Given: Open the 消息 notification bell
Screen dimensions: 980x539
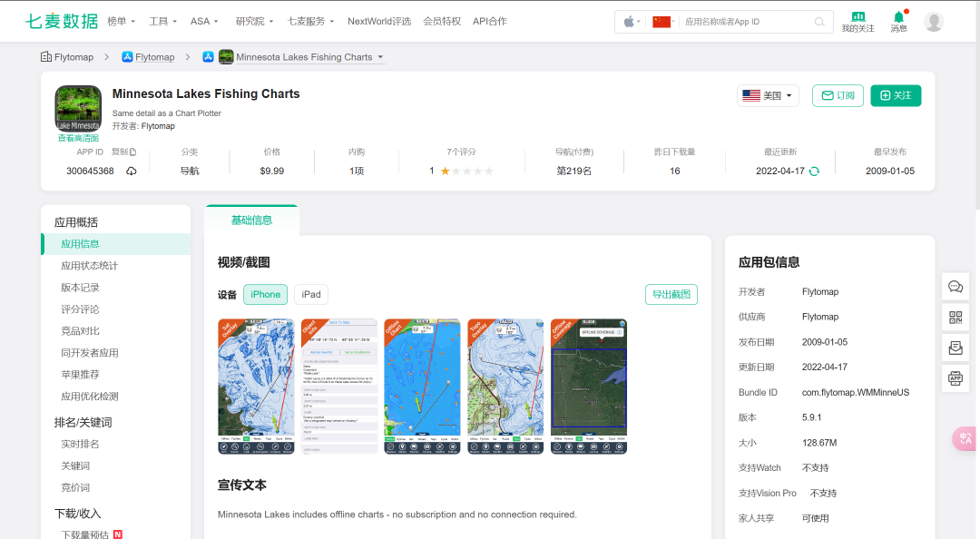Looking at the screenshot, I should (x=899, y=17).
